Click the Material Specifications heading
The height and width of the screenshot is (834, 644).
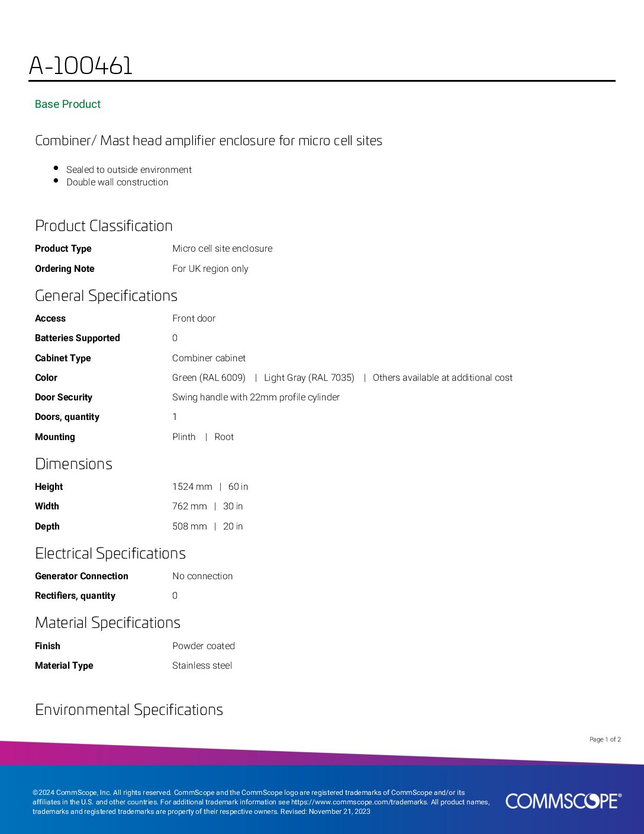[108, 623]
